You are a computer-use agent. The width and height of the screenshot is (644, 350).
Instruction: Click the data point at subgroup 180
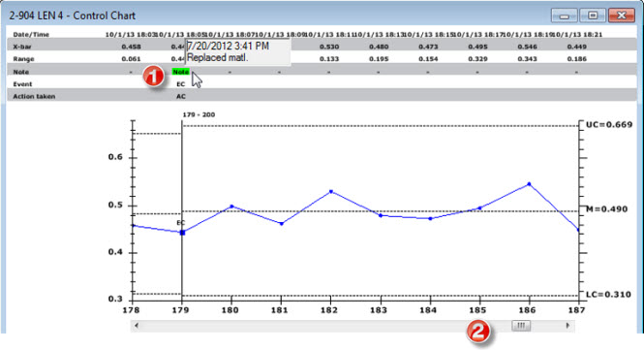click(x=231, y=207)
